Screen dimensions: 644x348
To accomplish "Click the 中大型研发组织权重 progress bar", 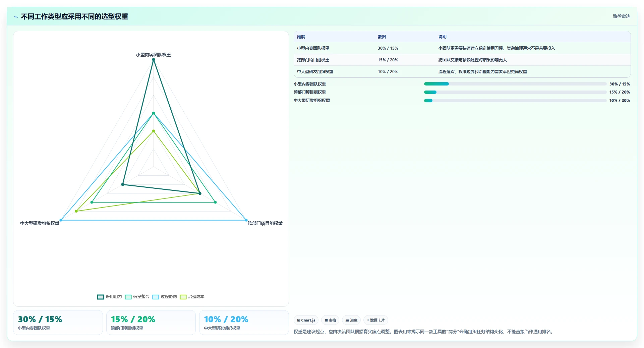I will tap(515, 101).
